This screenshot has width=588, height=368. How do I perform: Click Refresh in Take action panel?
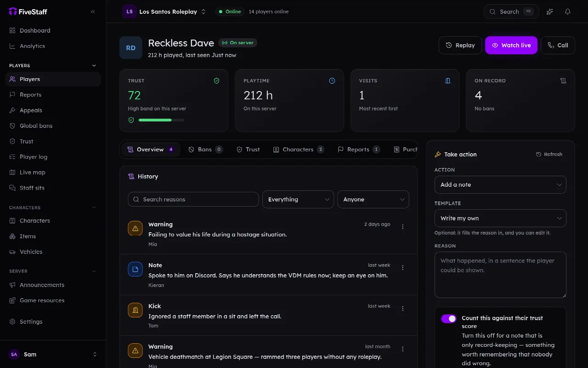coord(549,155)
